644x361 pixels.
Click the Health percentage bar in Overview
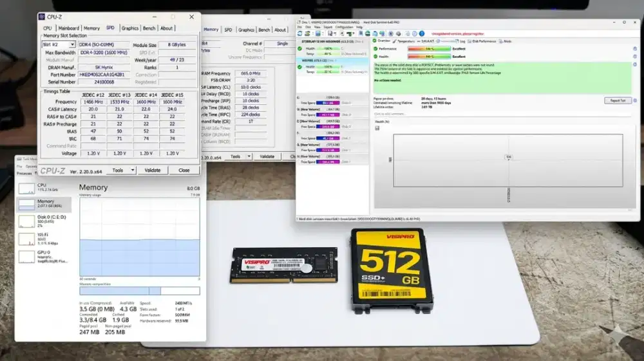pyautogui.click(x=429, y=57)
